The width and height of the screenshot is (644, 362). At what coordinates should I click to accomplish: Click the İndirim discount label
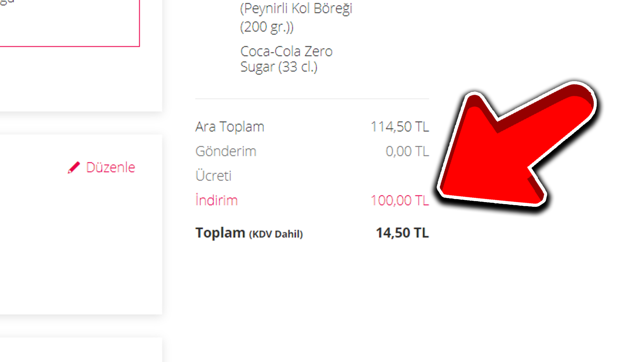217,200
